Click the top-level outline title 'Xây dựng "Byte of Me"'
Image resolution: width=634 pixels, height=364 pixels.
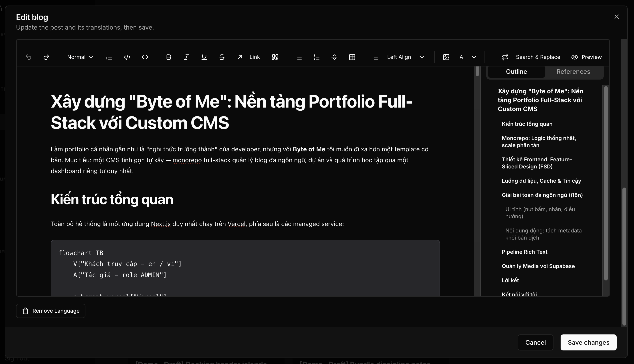click(540, 100)
